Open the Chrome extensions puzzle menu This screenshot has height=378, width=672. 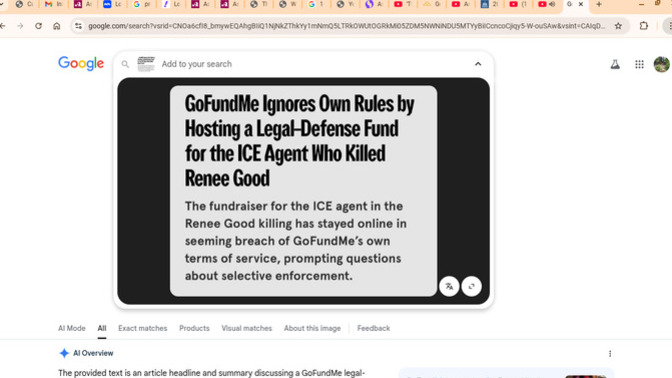(644, 26)
